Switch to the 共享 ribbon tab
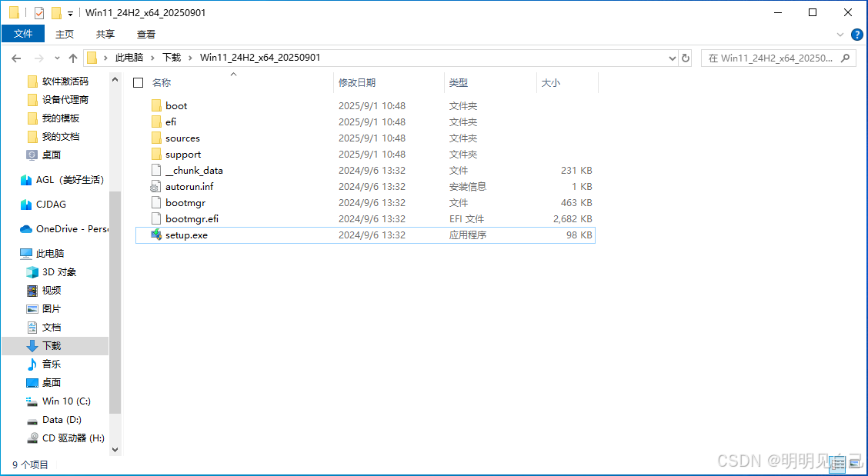The width and height of the screenshot is (868, 476). pyautogui.click(x=105, y=34)
